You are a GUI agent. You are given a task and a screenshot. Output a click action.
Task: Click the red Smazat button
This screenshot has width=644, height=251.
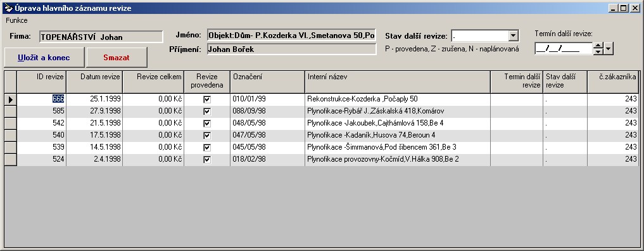(117, 58)
